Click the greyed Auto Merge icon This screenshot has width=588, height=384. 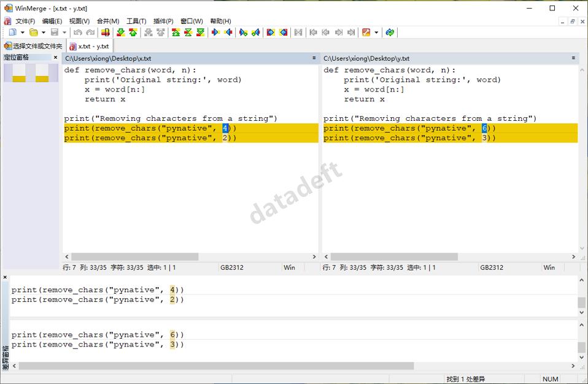(x=298, y=33)
